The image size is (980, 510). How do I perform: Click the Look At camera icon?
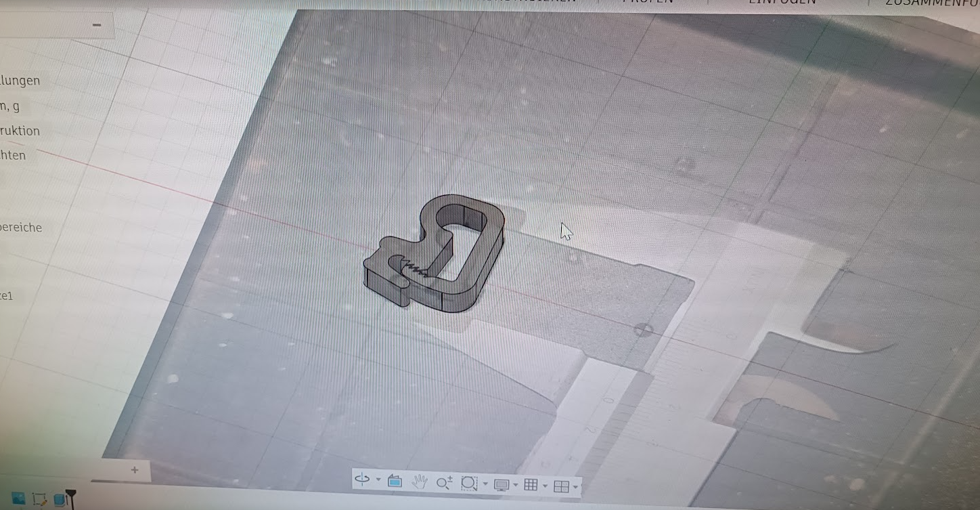pyautogui.click(x=395, y=482)
